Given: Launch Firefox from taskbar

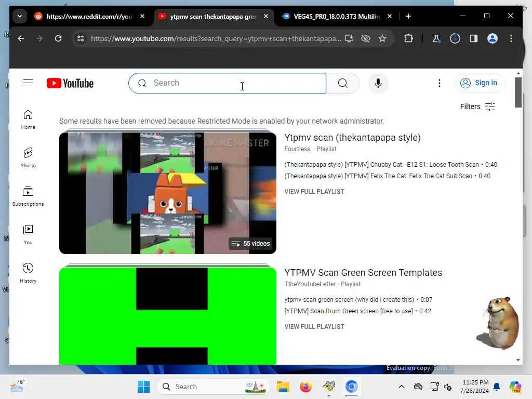Looking at the screenshot, I should (305, 387).
